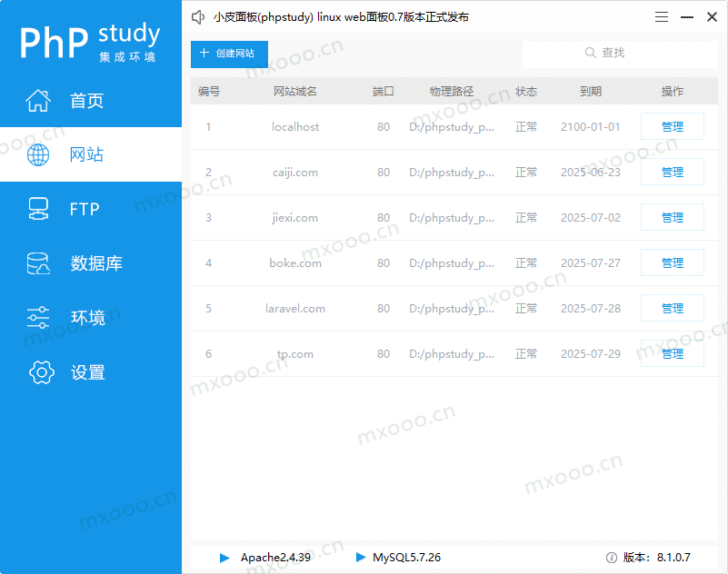Switch to the 环境 environment tab

88,318
